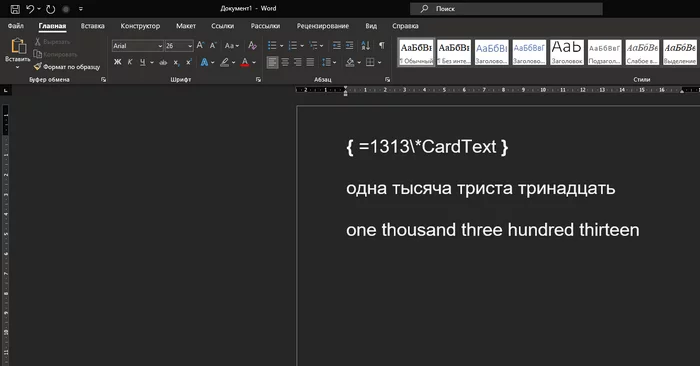The height and width of the screenshot is (366, 700).
Task: Justify the paragraph text
Action: [x=310, y=62]
